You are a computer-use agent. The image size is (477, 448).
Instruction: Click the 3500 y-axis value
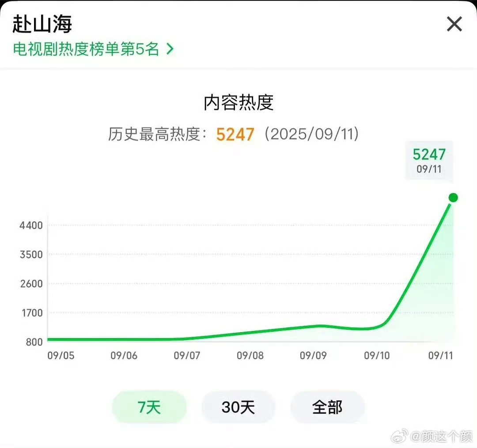[x=31, y=254]
